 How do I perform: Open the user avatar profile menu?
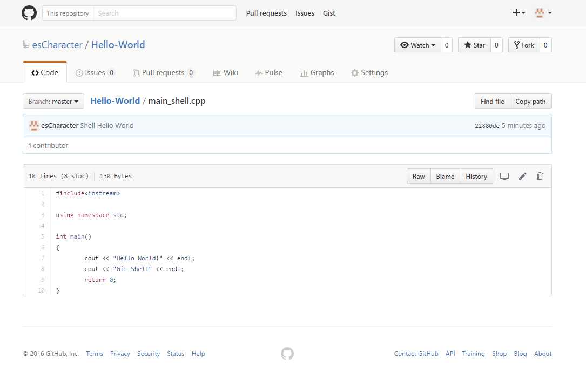click(x=543, y=13)
